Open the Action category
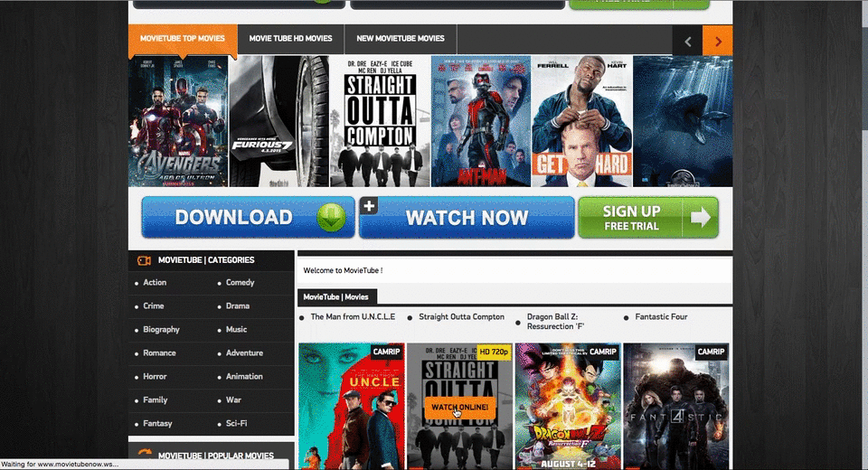Viewport: 868px width, 470px height. pyautogui.click(x=155, y=282)
